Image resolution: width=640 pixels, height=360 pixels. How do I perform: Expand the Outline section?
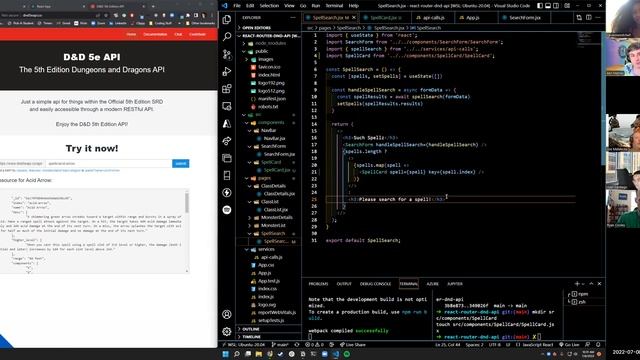[251, 329]
